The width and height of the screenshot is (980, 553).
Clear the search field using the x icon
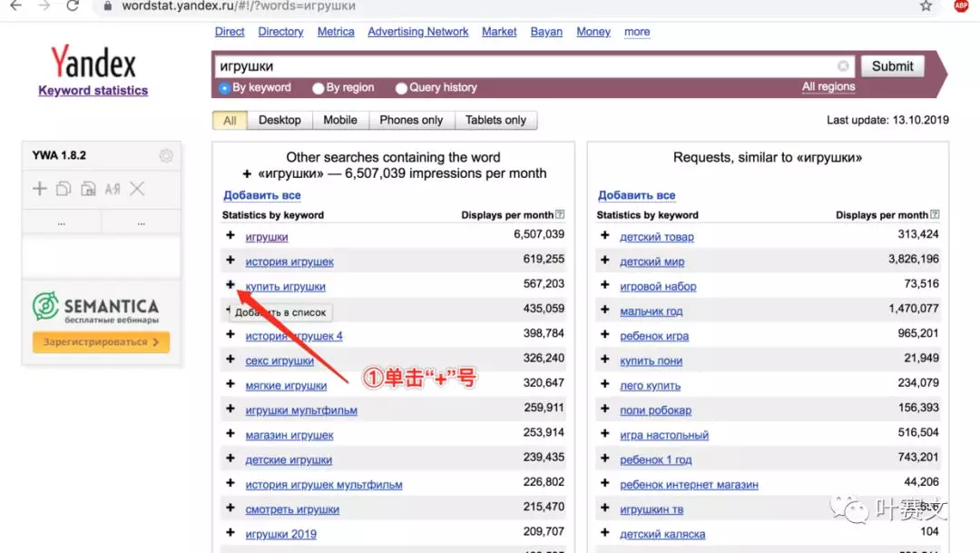tap(843, 64)
